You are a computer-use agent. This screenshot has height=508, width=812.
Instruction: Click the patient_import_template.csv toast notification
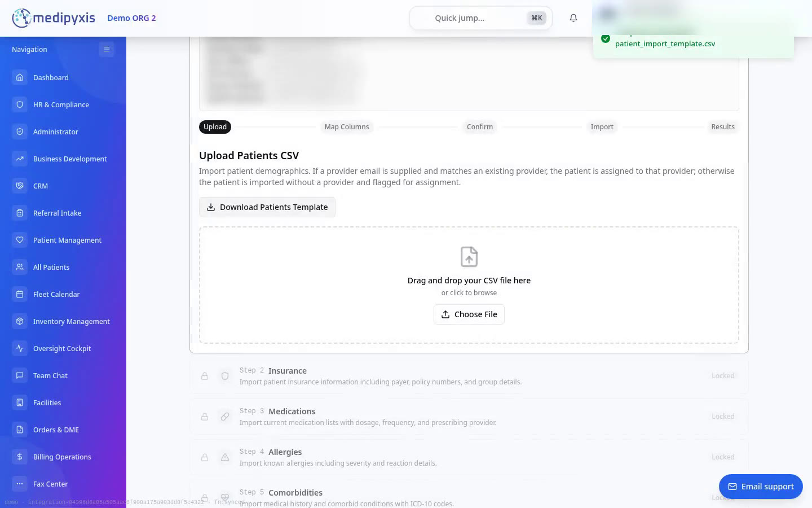(694, 40)
